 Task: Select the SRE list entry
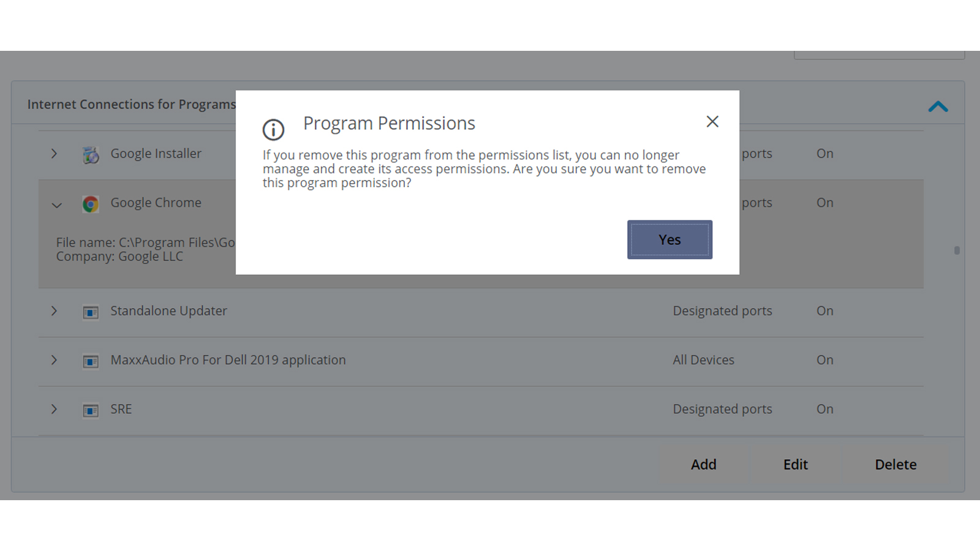(x=481, y=410)
